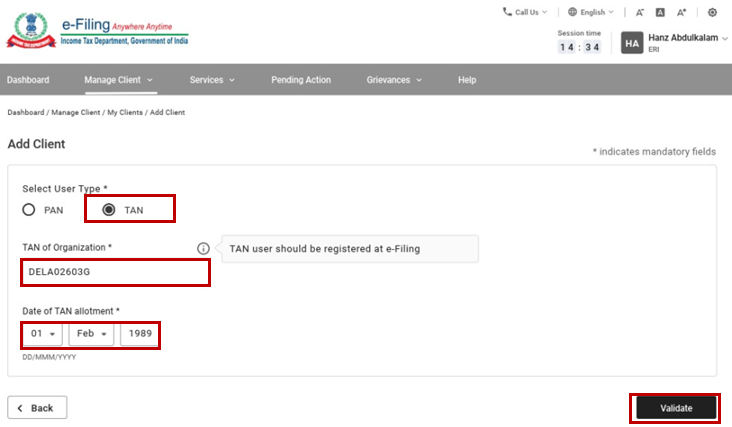Image resolution: width=732 pixels, height=427 pixels.
Task: Open the Manage Client menu
Action: pos(118,80)
